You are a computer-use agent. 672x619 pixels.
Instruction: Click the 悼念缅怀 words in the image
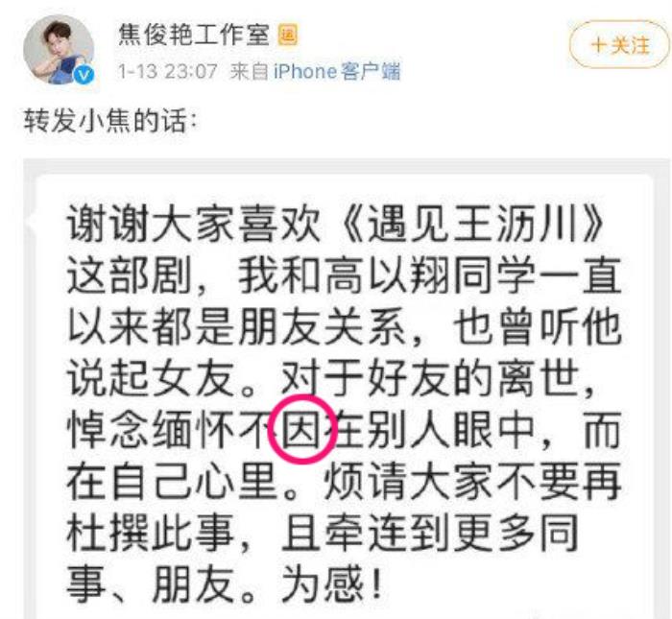click(151, 430)
